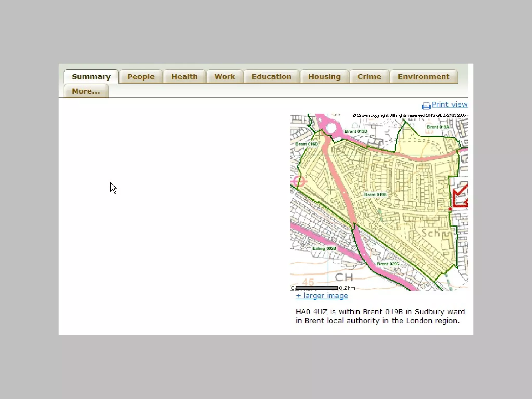Click the Brent 013D map label

click(x=356, y=131)
